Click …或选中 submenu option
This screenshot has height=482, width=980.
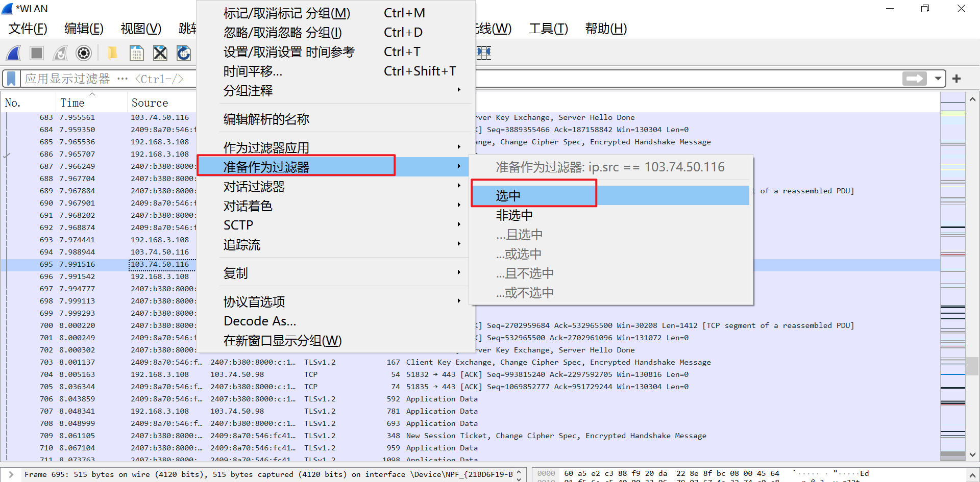[610, 253]
